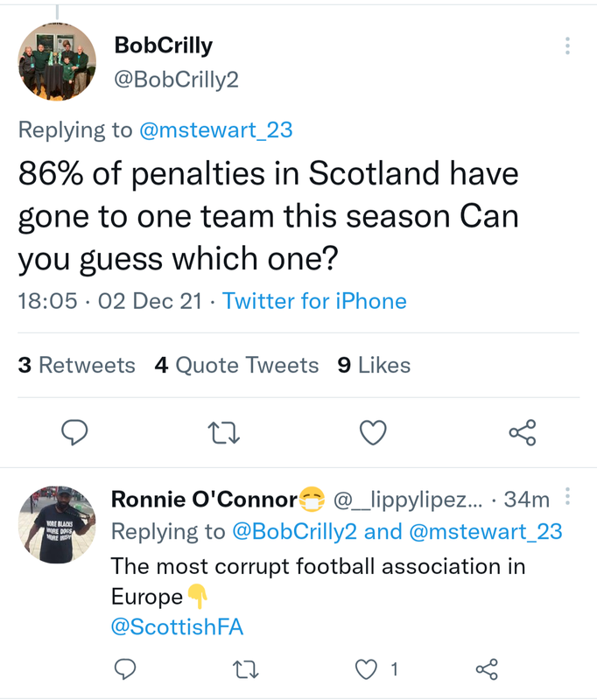View the 9 Likes list
This screenshot has width=597, height=700.
click(x=374, y=365)
